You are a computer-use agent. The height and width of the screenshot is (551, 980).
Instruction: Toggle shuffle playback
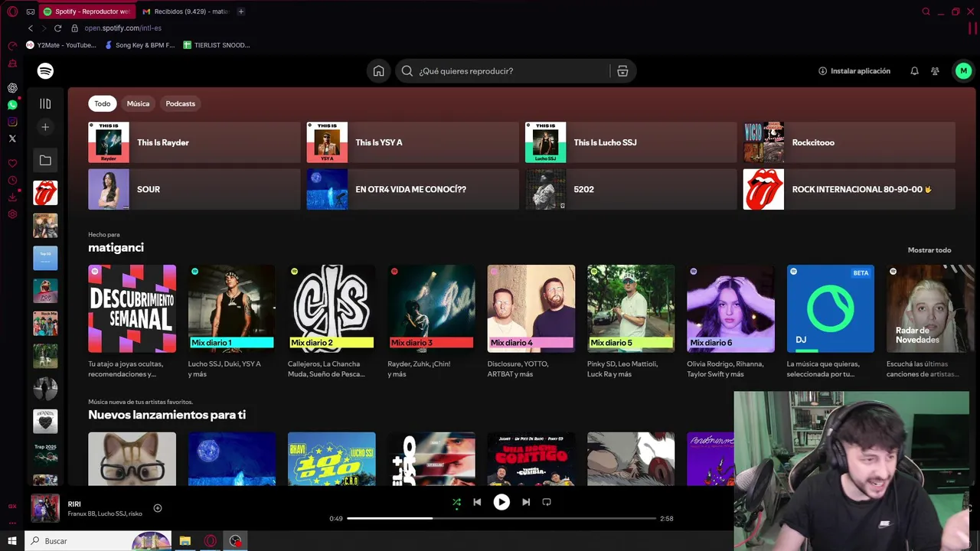coord(456,502)
